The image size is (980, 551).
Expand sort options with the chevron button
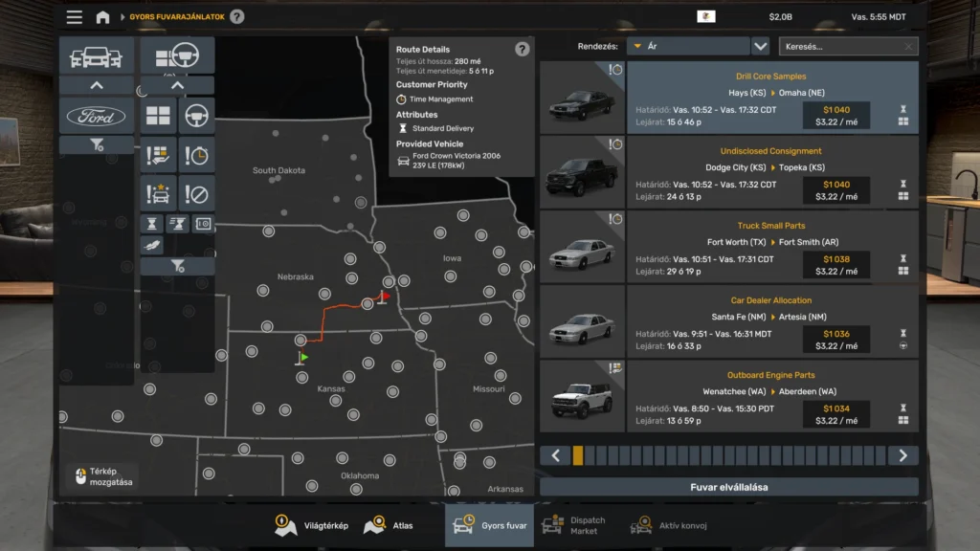pyautogui.click(x=761, y=46)
